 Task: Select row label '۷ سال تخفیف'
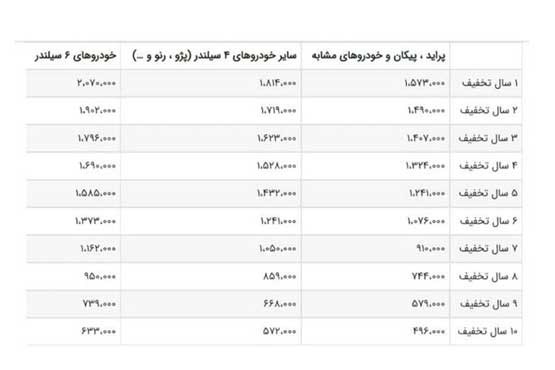click(x=488, y=249)
